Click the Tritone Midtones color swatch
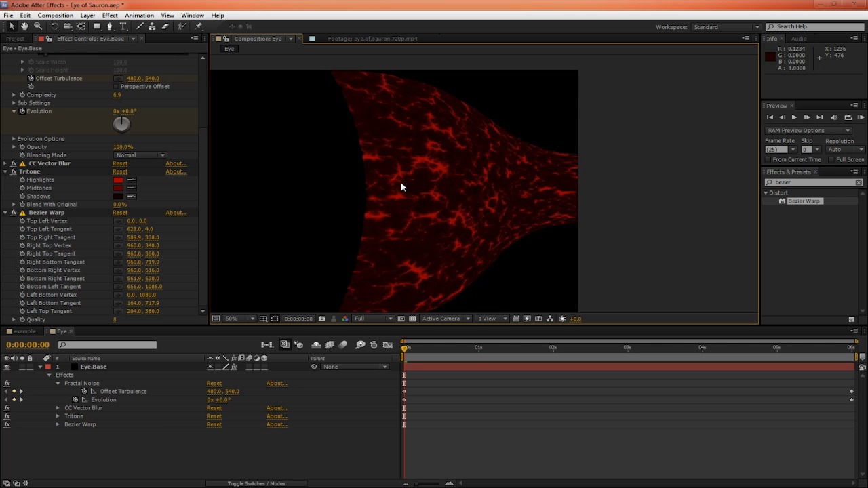Screen dimensions: 868x488 point(118,188)
